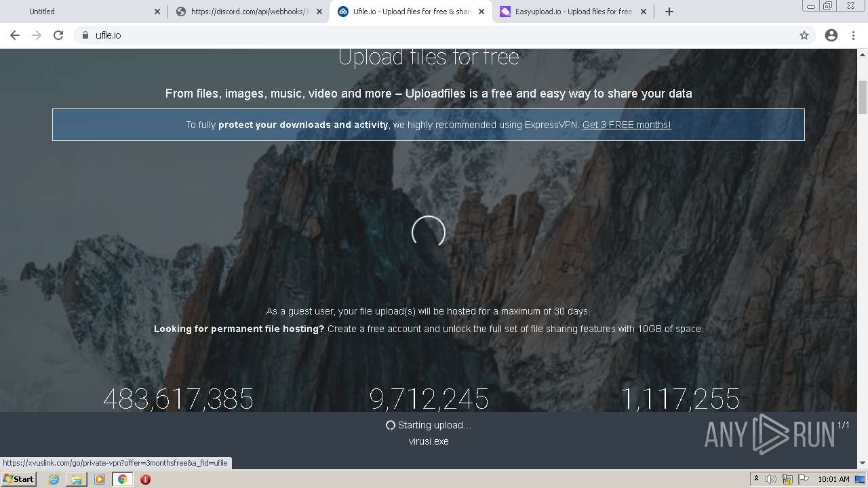Close the Untitled tab
The image size is (868, 488).
coord(157,12)
